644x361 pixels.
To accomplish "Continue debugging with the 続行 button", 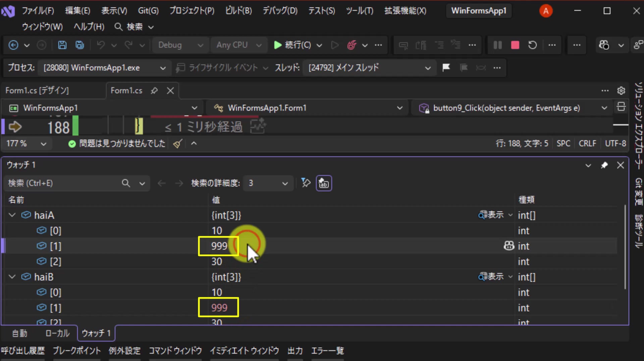I will pyautogui.click(x=292, y=45).
